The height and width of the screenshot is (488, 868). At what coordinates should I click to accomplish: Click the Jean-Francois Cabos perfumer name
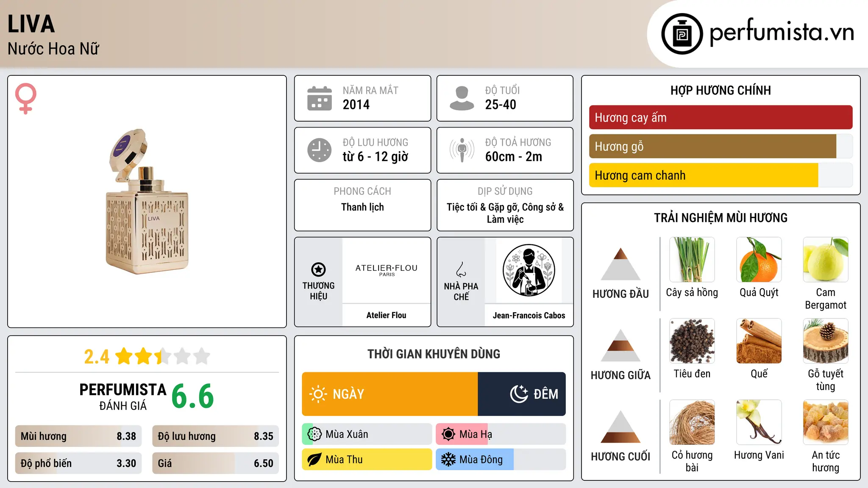coord(529,315)
